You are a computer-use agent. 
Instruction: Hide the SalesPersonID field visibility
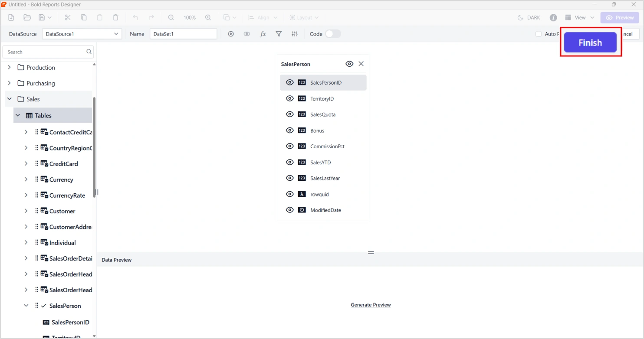pyautogui.click(x=289, y=82)
